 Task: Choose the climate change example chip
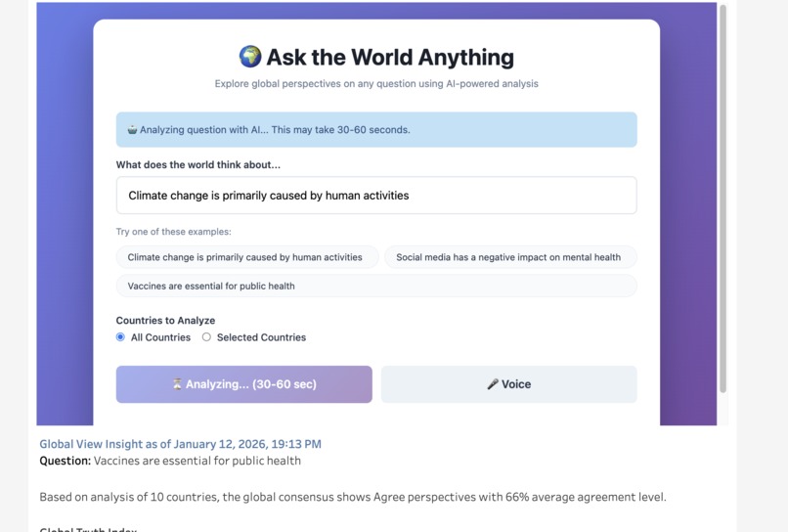(247, 257)
